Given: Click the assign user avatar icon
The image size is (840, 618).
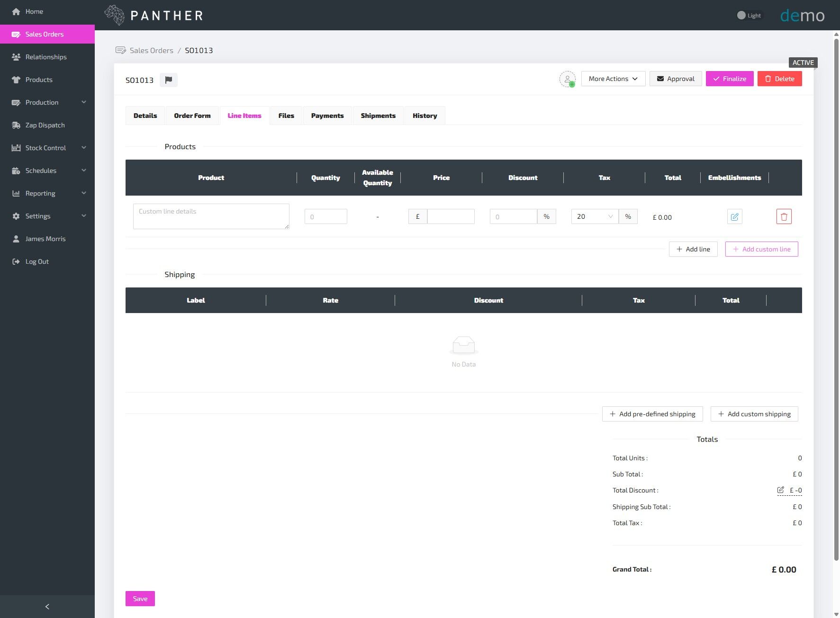Looking at the screenshot, I should click(x=568, y=79).
